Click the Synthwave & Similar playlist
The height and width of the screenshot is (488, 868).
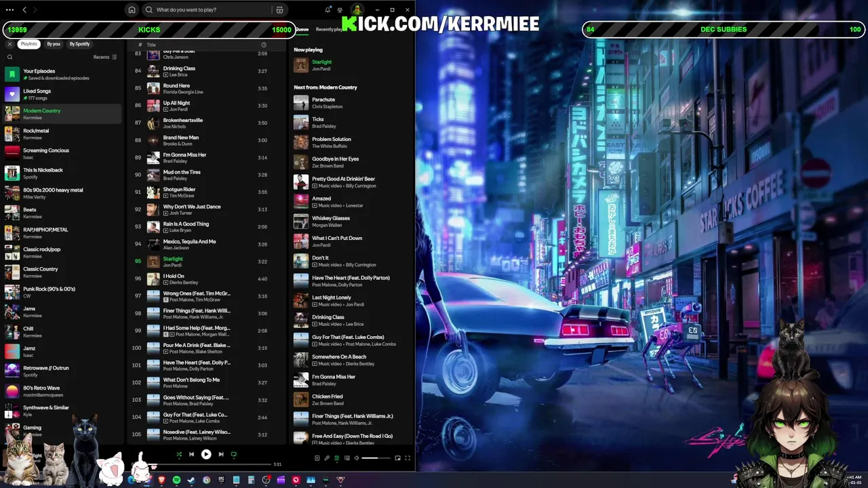[62, 411]
